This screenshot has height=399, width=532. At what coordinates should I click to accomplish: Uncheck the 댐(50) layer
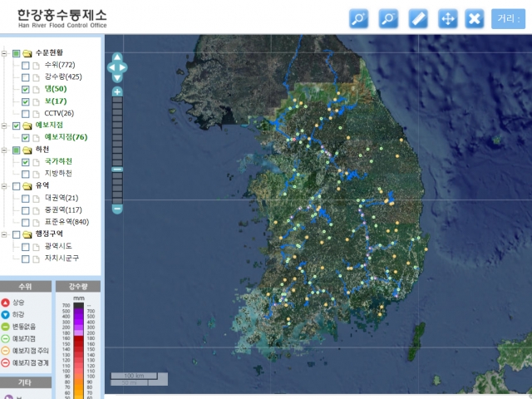tap(26, 89)
